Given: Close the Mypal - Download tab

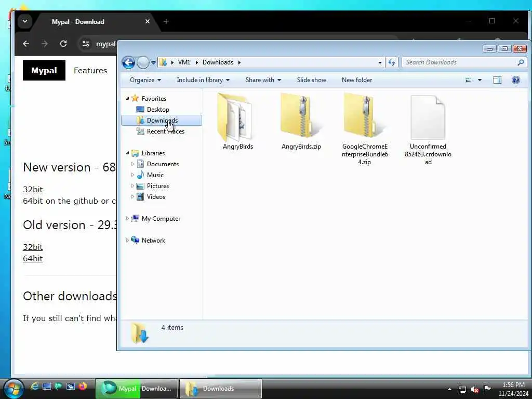Looking at the screenshot, I should click(147, 21).
